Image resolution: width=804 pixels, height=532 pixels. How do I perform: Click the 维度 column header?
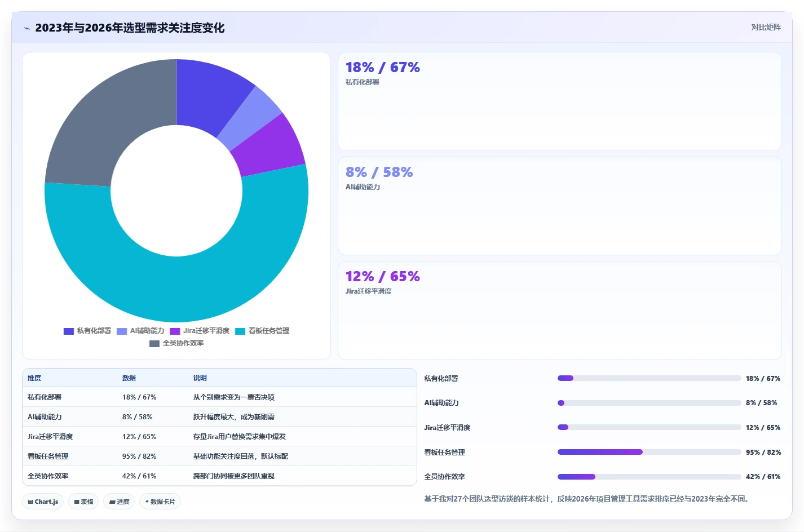[x=34, y=378]
